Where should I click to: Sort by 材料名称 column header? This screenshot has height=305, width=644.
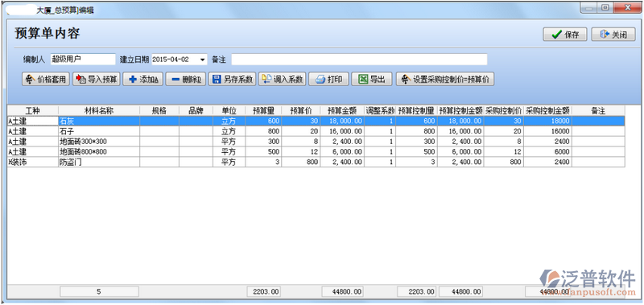(99, 110)
